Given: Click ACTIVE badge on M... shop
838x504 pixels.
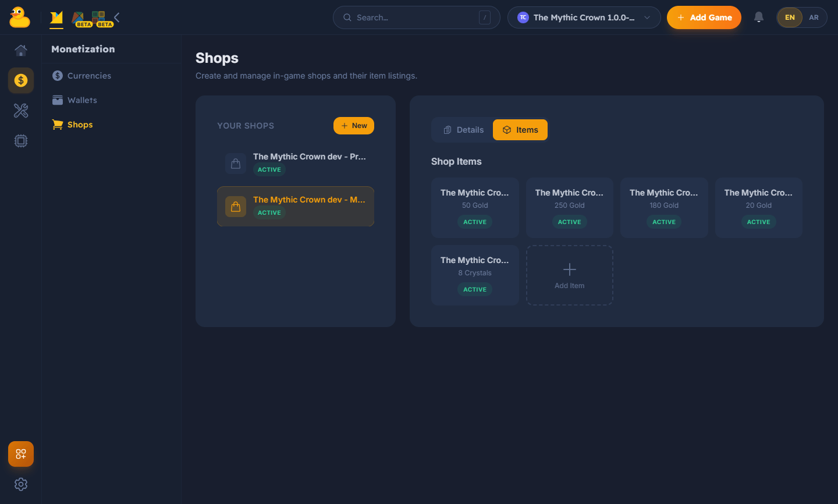Looking at the screenshot, I should tap(269, 213).
